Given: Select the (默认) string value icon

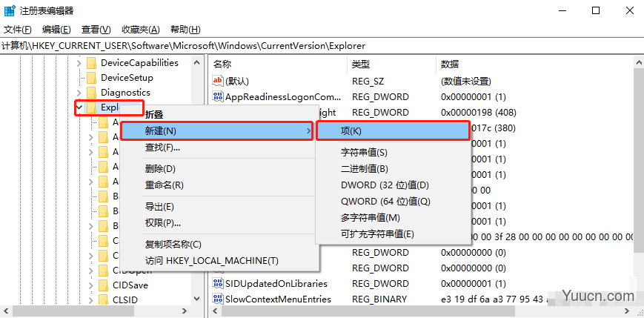Looking at the screenshot, I should pyautogui.click(x=218, y=81).
